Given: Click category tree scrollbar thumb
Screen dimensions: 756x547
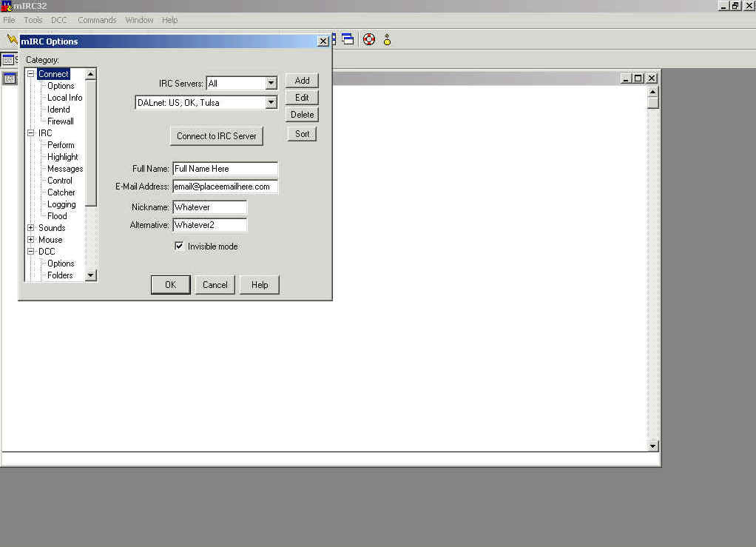Looking at the screenshot, I should click(x=91, y=143).
